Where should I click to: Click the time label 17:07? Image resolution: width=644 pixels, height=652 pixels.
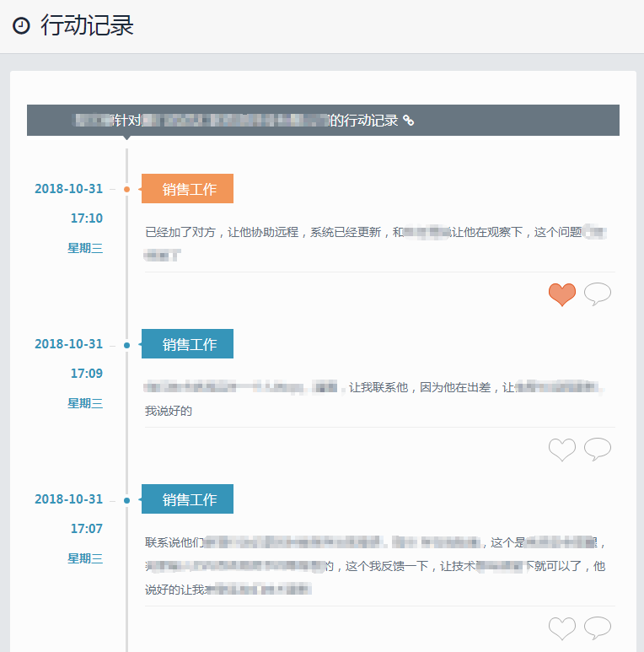tap(87, 529)
